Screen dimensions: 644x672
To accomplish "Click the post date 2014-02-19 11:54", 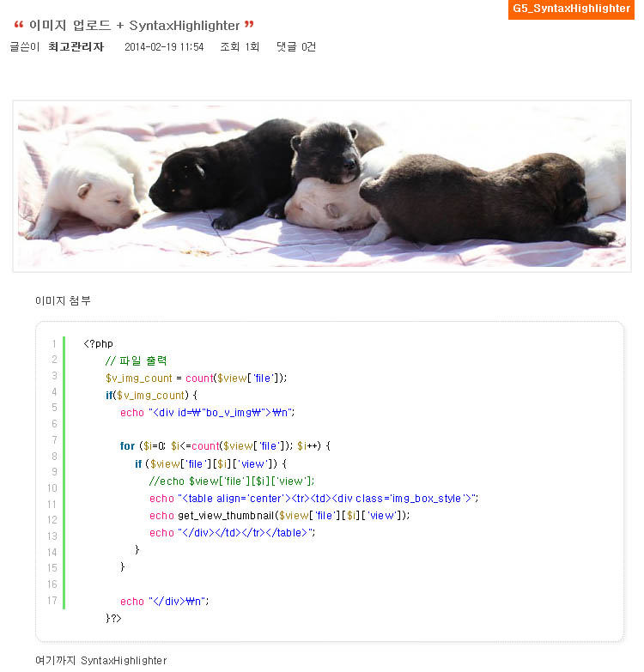I will point(164,46).
